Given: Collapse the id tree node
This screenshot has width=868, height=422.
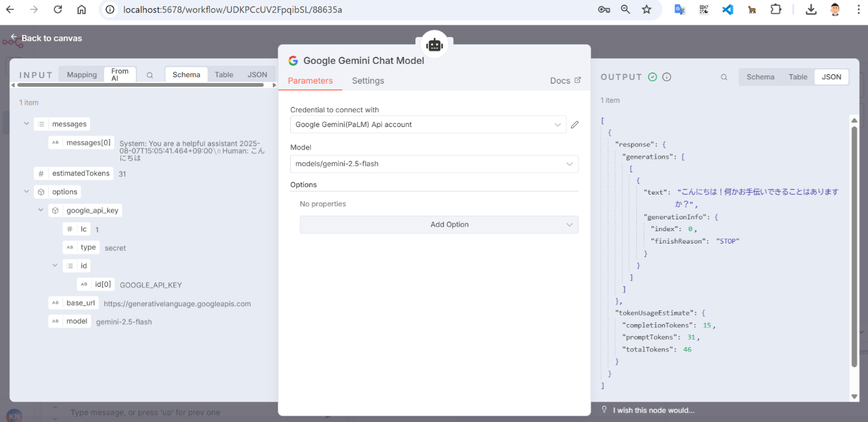Looking at the screenshot, I should 55,266.
